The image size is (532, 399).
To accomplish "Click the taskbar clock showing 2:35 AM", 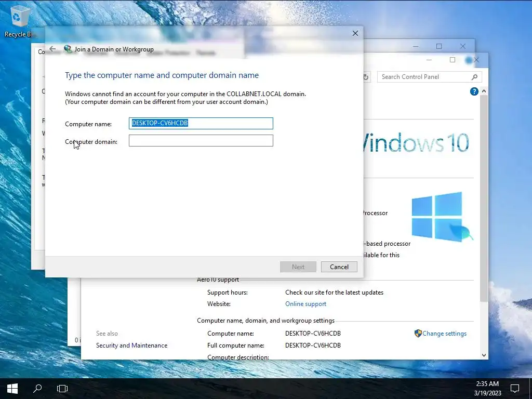I will [487, 389].
